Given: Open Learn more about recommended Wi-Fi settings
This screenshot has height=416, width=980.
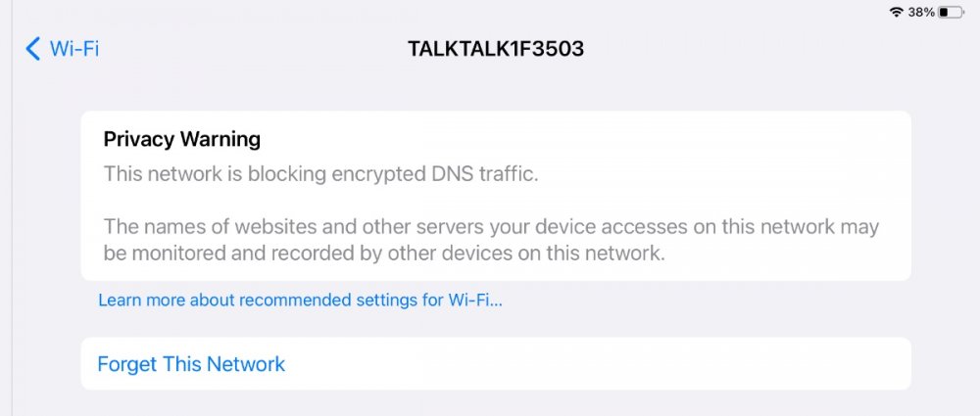Looking at the screenshot, I should pyautogui.click(x=300, y=300).
